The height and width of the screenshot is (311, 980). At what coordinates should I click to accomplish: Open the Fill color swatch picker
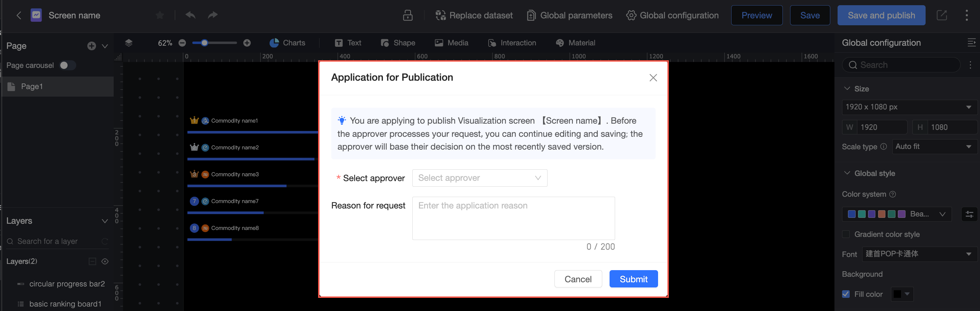[902, 294]
